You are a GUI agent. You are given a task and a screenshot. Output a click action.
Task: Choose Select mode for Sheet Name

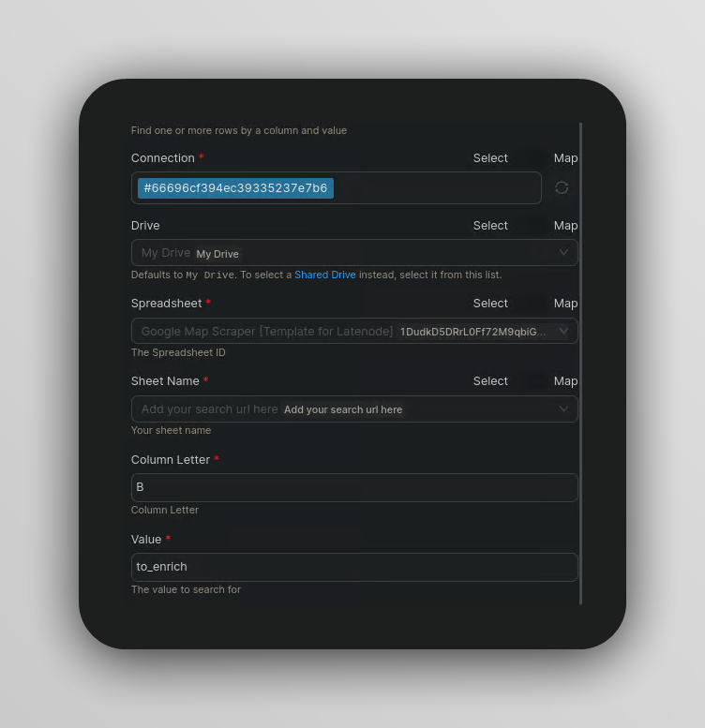pos(490,381)
